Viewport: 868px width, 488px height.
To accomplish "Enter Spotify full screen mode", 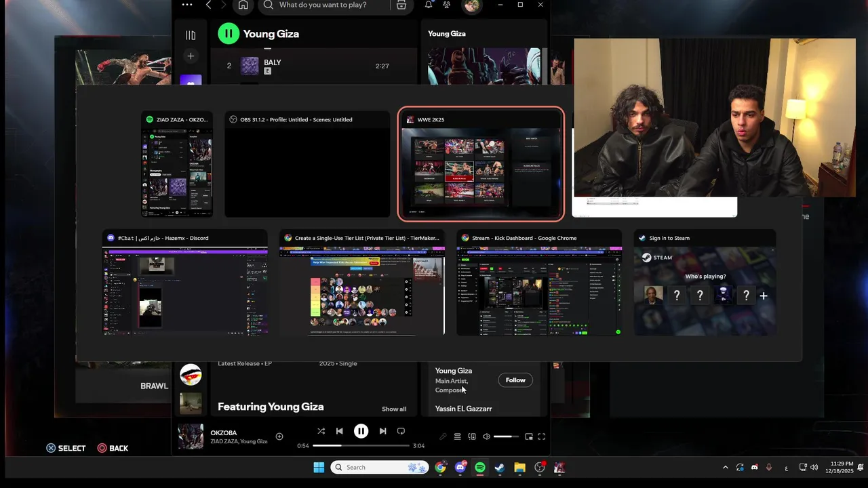I will click(x=542, y=436).
